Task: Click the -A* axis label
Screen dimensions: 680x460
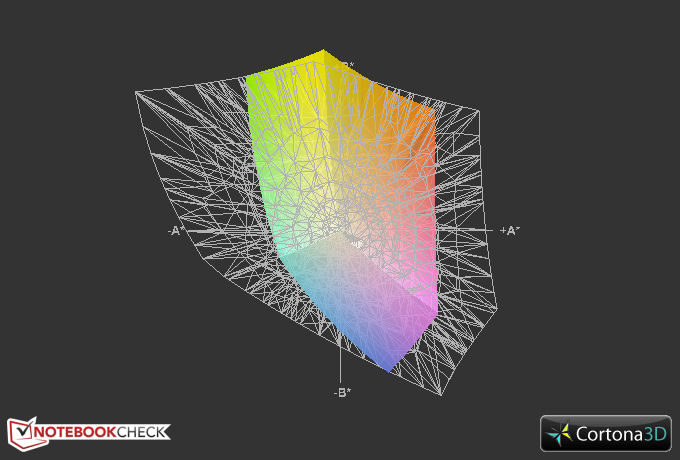Action: pyautogui.click(x=176, y=230)
